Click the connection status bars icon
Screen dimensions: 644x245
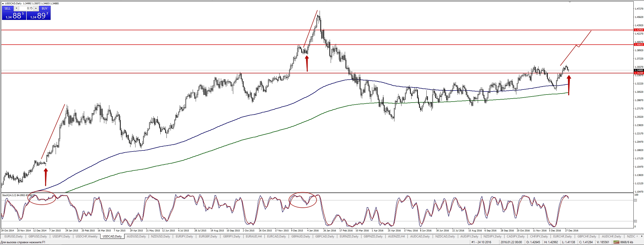pyautogui.click(x=616, y=242)
